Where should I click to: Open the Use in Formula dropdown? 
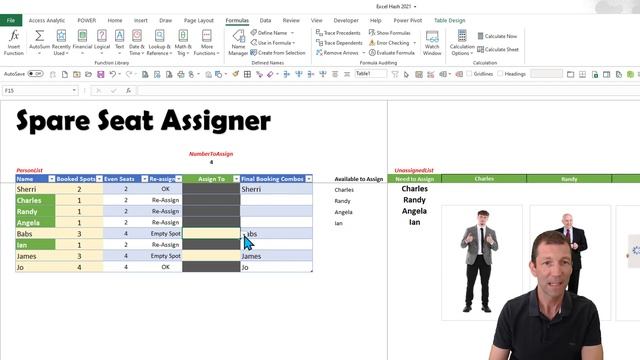[x=273, y=42]
